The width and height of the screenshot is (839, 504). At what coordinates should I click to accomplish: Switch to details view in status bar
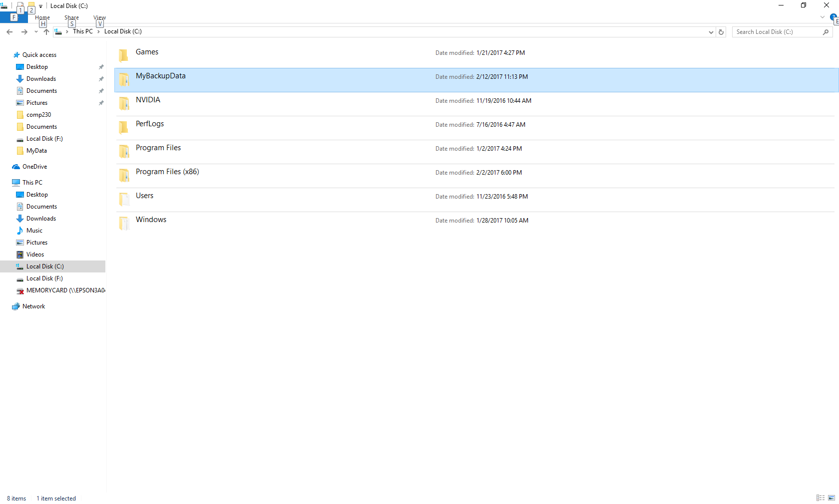point(820,498)
